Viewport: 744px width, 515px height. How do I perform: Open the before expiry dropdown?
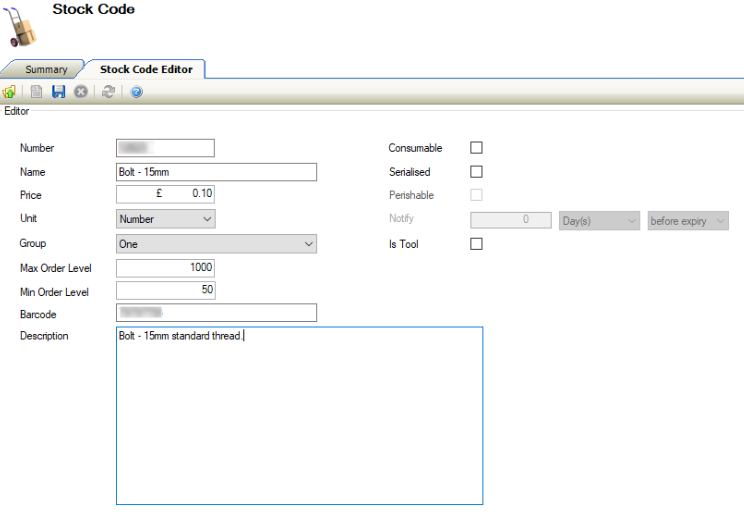688,221
